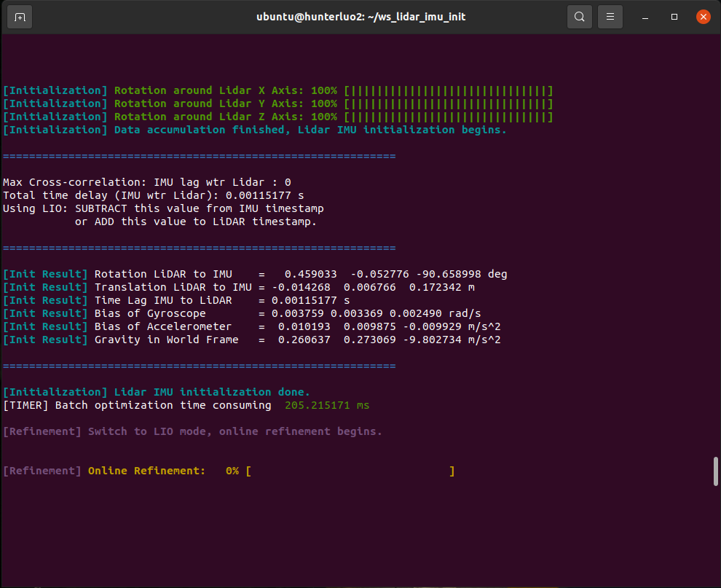Image resolution: width=721 pixels, height=588 pixels.
Task: Click the total time delay value 0.00115177 s
Action: pos(264,195)
